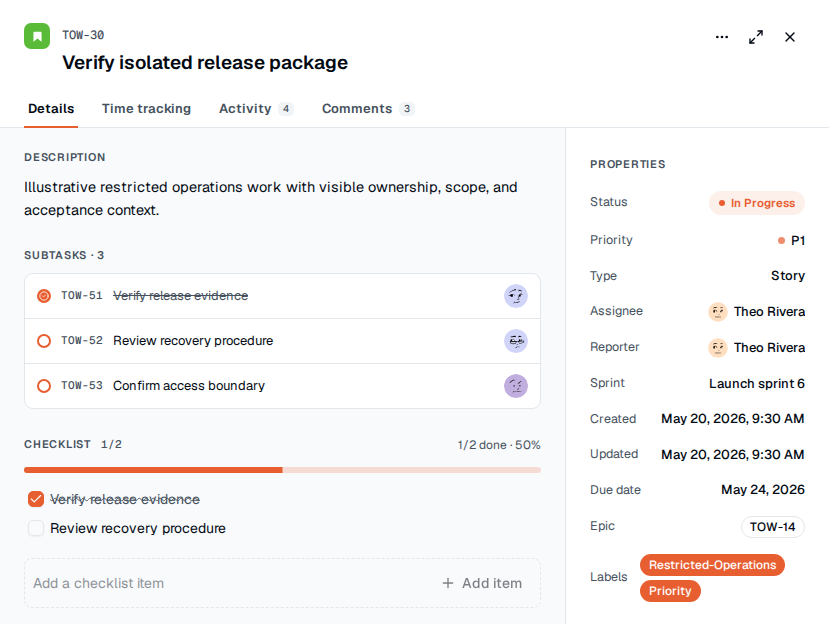The width and height of the screenshot is (829, 624).
Task: Open Reporter name Theo Rivera
Action: pyautogui.click(x=769, y=347)
